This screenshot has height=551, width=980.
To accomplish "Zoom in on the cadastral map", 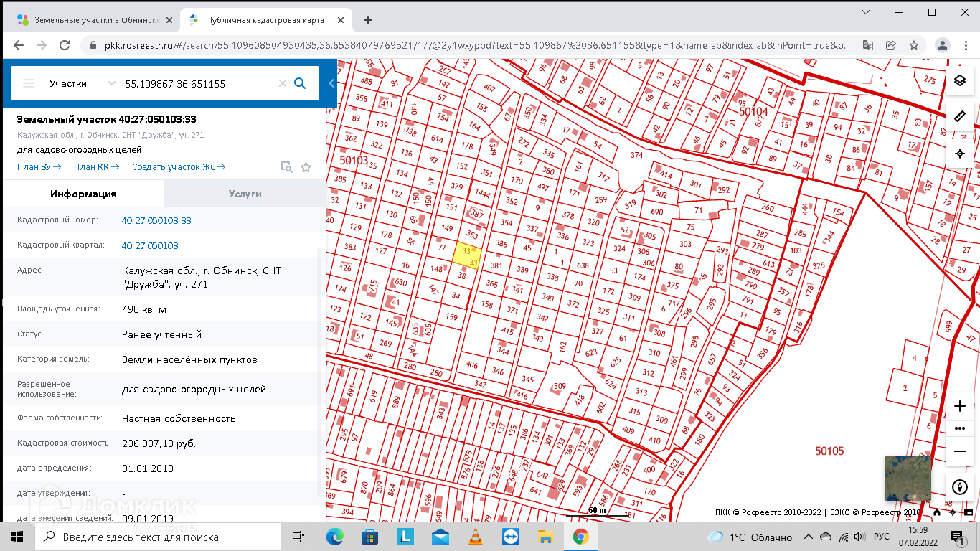I will point(960,406).
